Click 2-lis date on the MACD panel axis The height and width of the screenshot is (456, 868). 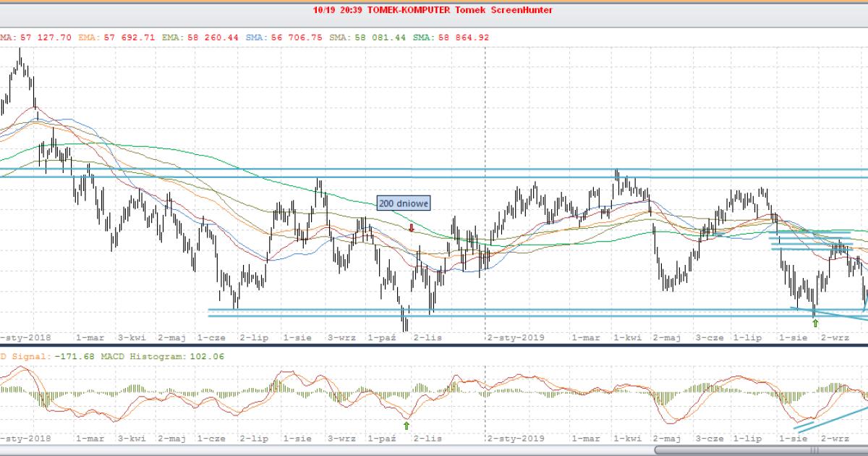427,439
